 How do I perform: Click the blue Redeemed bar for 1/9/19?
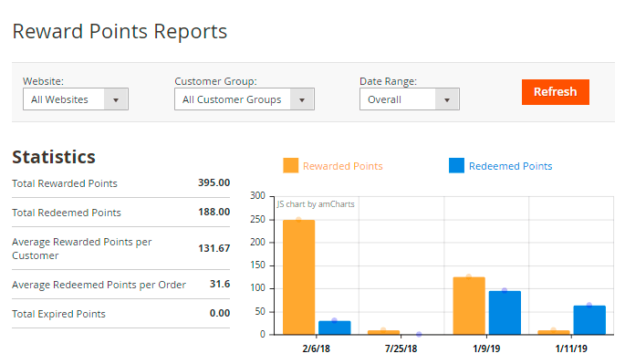click(x=505, y=313)
